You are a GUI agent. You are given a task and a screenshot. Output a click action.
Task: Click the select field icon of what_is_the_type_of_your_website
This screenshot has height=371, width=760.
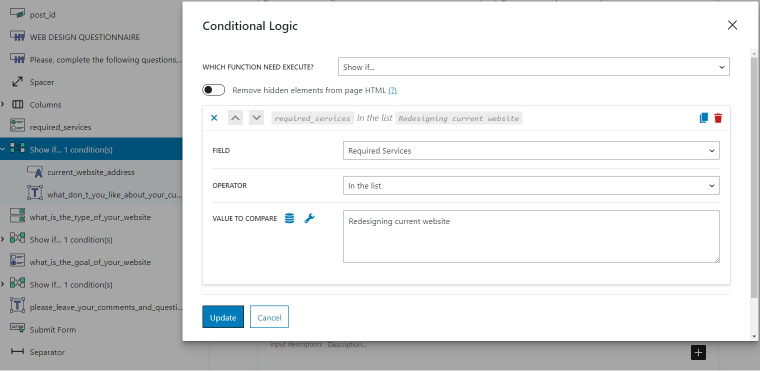(x=17, y=216)
